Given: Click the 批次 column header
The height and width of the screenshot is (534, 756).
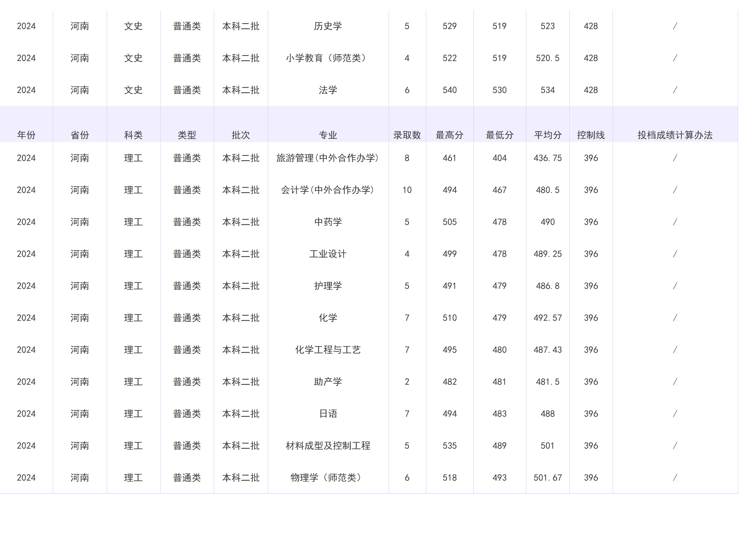Looking at the screenshot, I should [241, 134].
